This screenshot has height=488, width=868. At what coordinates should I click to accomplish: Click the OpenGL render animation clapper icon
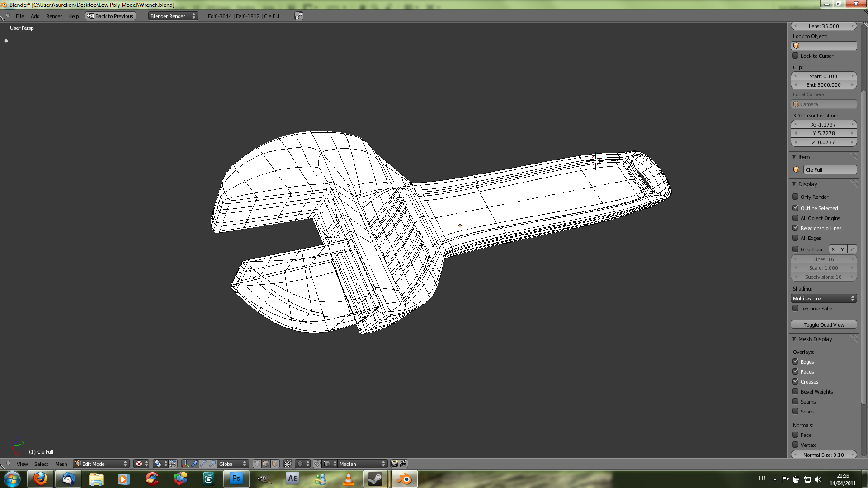[403, 464]
